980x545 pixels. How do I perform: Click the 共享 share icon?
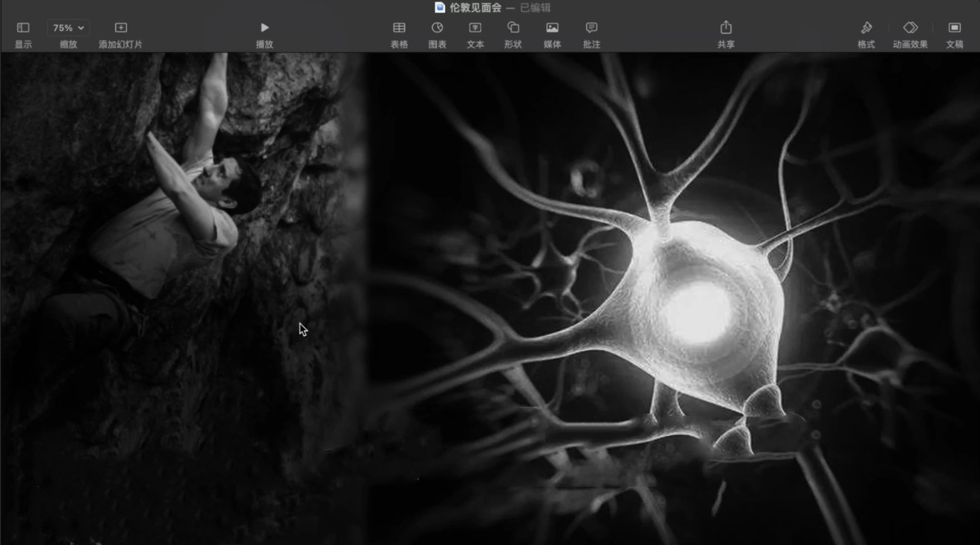point(726,28)
